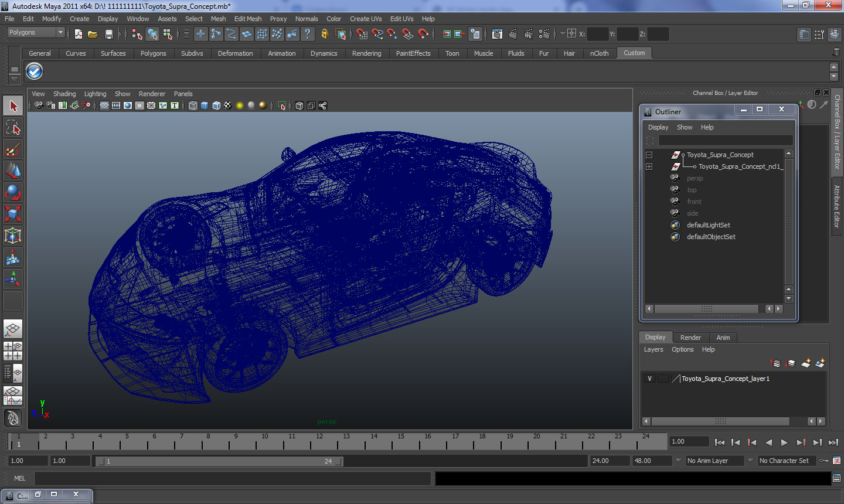Switch to the nCloth shelf tab
Viewport: 844px width, 504px height.
click(599, 53)
